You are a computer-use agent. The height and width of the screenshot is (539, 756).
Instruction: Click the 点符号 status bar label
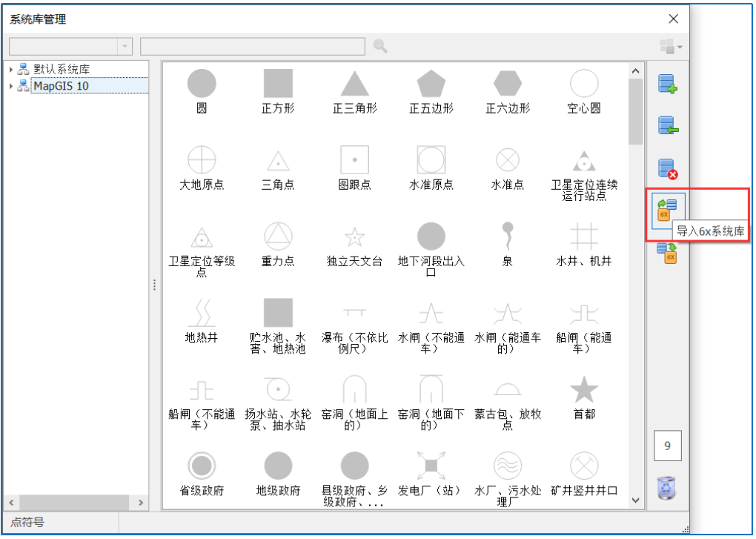[x=27, y=523]
